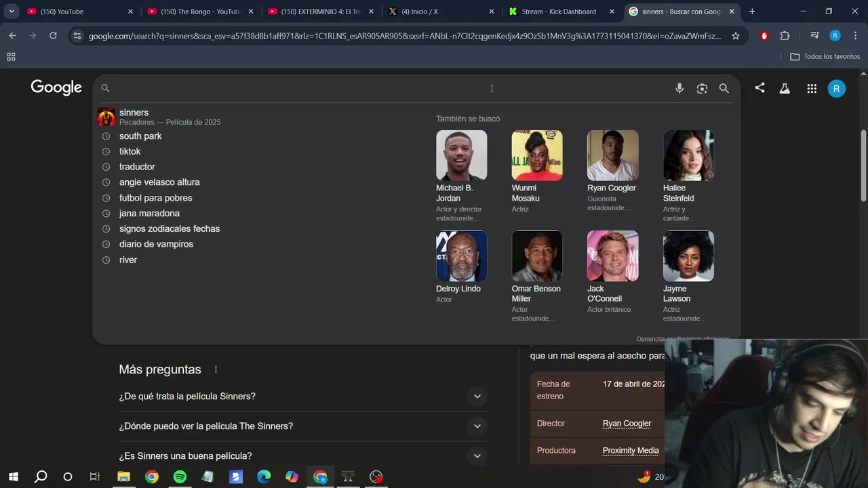Open Ryan Coogler thumbnail in También se buscó
The image size is (868, 488).
click(x=612, y=155)
